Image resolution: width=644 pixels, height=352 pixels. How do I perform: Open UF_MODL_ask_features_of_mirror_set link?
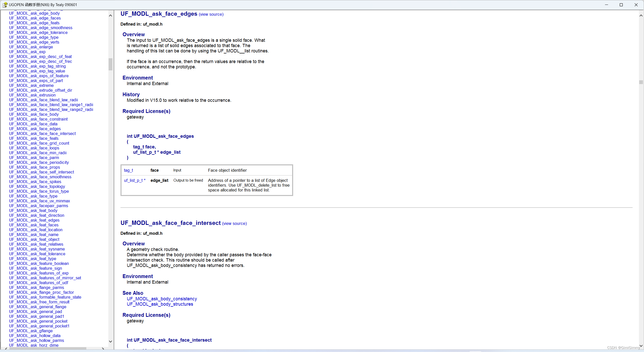point(45,278)
